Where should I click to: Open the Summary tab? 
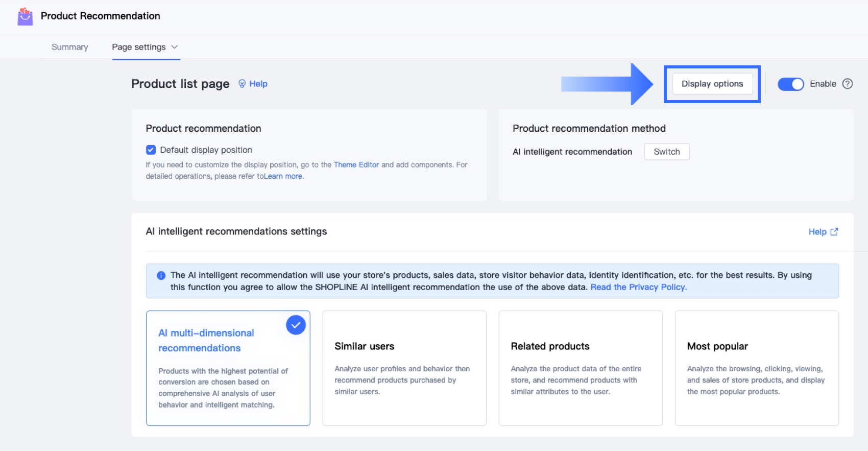[70, 47]
